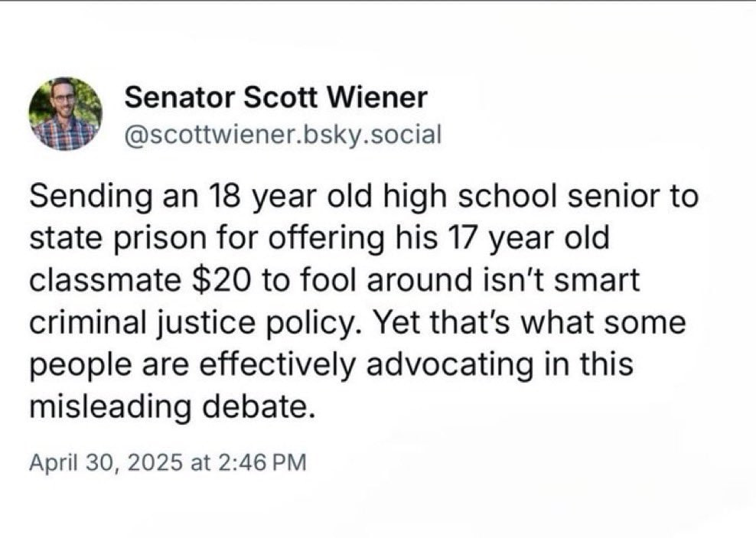Screen dimensions: 756x538
Task: Click the word offering in the post
Action: 323,239
